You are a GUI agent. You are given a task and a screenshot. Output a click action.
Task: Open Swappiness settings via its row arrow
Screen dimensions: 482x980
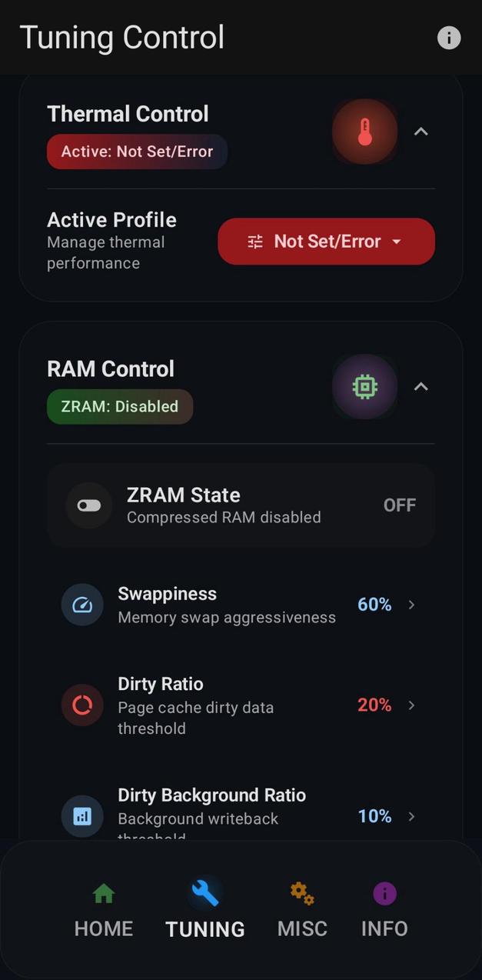pyautogui.click(x=411, y=605)
